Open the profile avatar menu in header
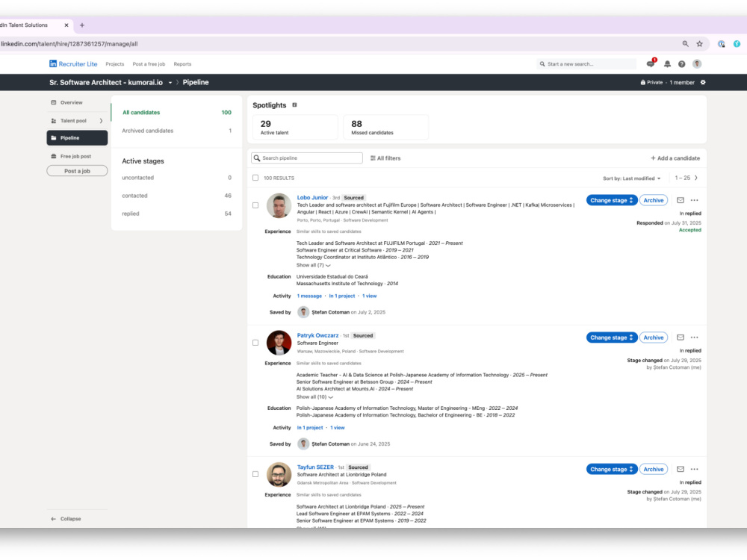Viewport: 747px width, 560px height. tap(697, 63)
